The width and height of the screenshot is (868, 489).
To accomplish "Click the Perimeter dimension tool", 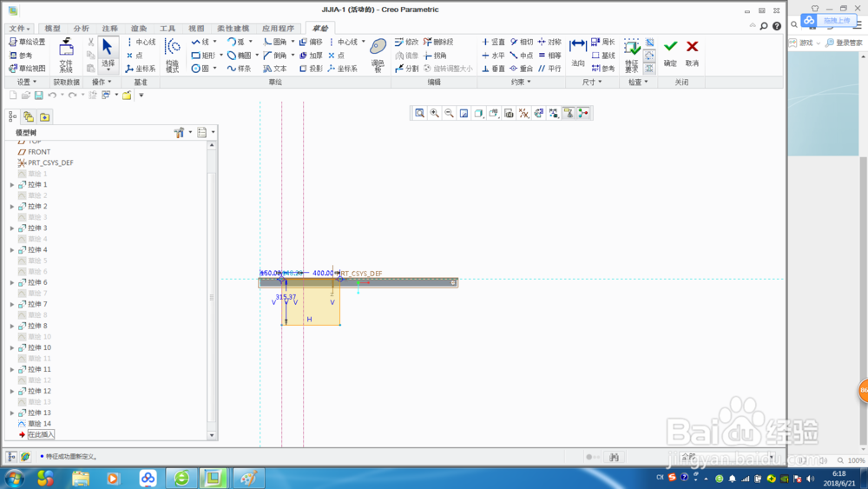I will (x=603, y=42).
